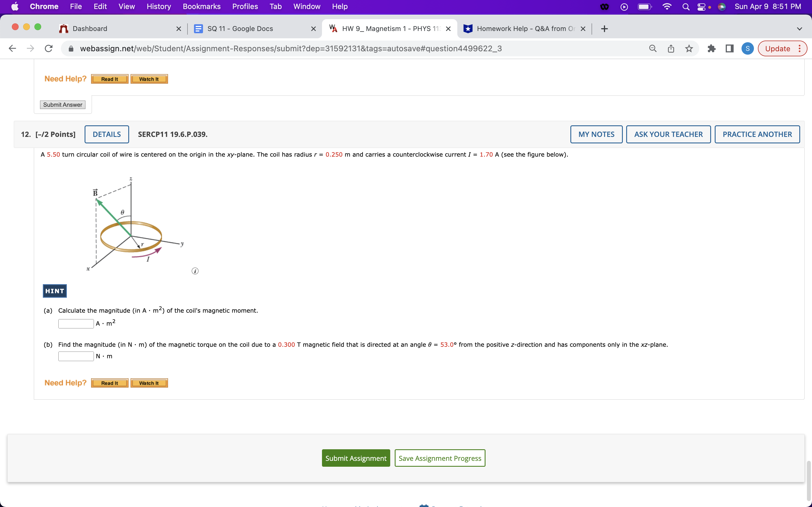Open the tab overview chevron at far right
Viewport: 812px width, 507px height.
[x=800, y=28]
